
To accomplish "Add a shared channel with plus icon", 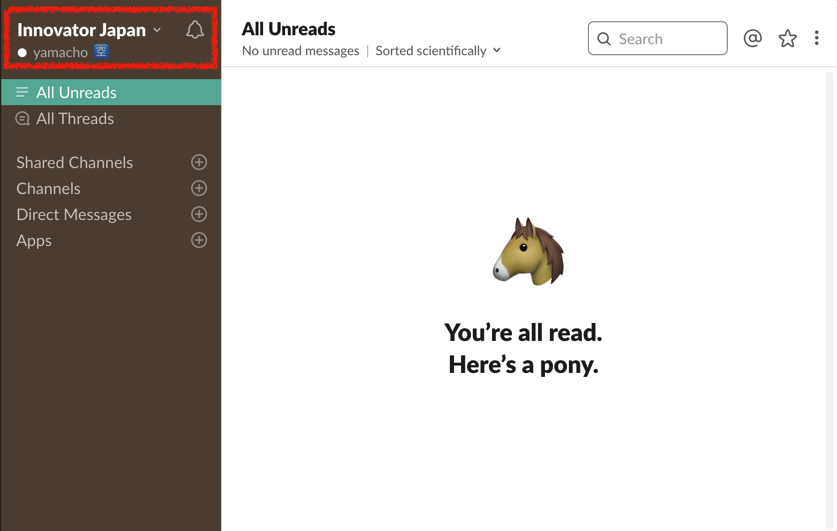I will 199,162.
